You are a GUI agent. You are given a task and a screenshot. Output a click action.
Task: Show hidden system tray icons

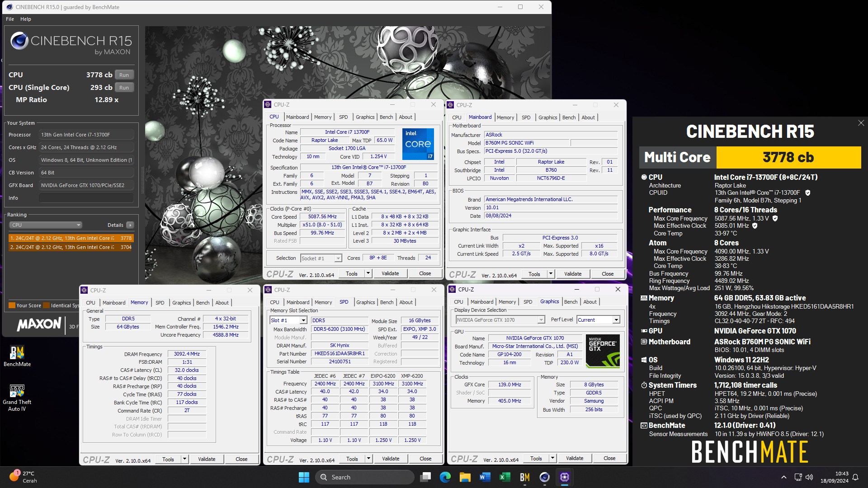pos(783,477)
